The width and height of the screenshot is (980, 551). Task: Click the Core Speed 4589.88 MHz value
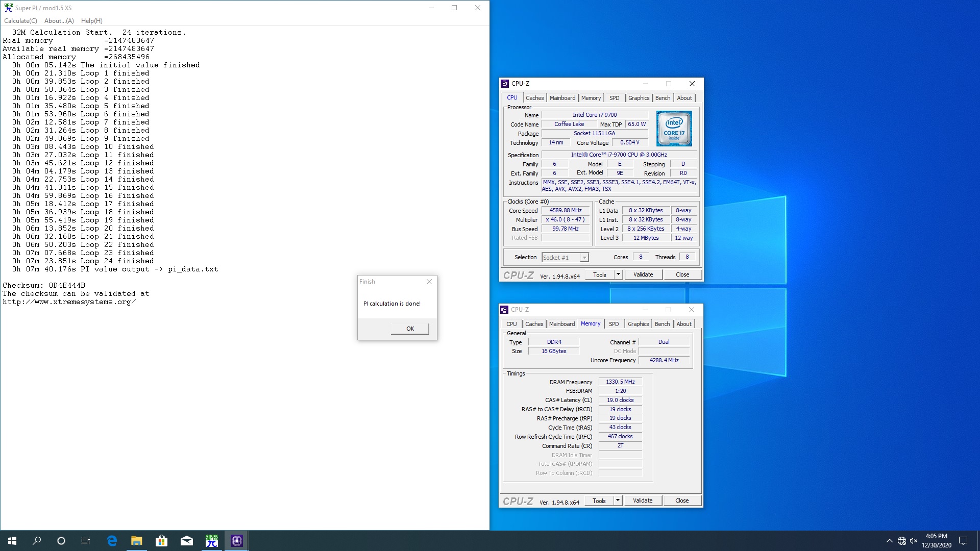(x=566, y=211)
